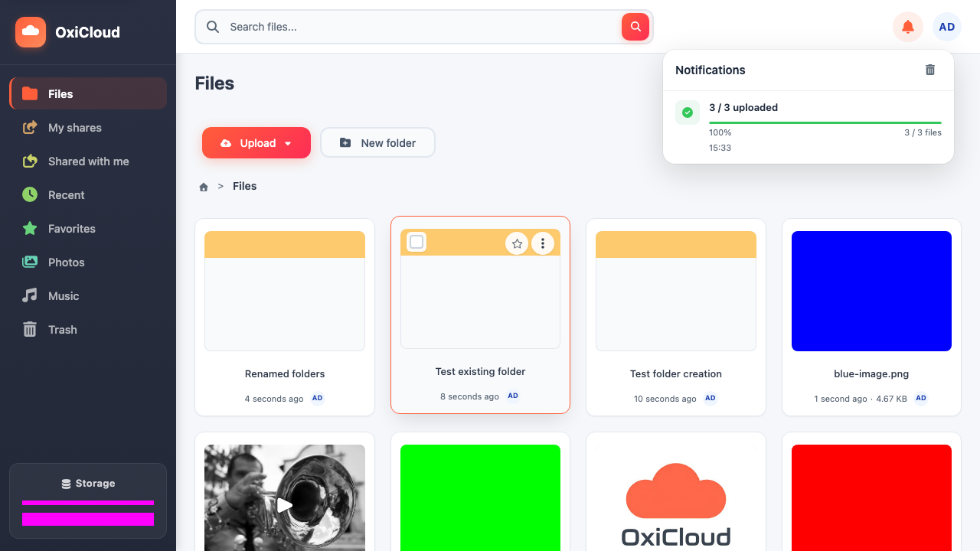Click the AD owner badge on blue-image.png
This screenshot has height=551, width=980.
tap(921, 398)
